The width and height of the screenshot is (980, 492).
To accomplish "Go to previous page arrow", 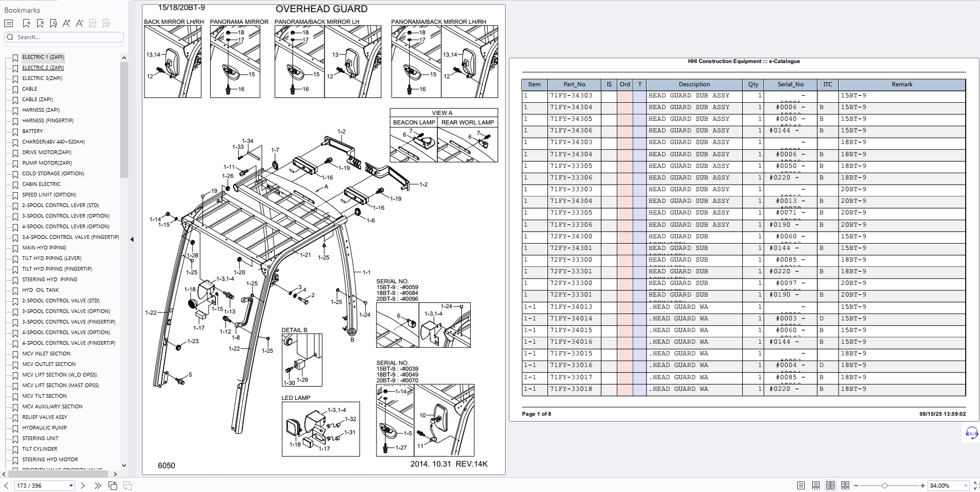I will pos(6,486).
